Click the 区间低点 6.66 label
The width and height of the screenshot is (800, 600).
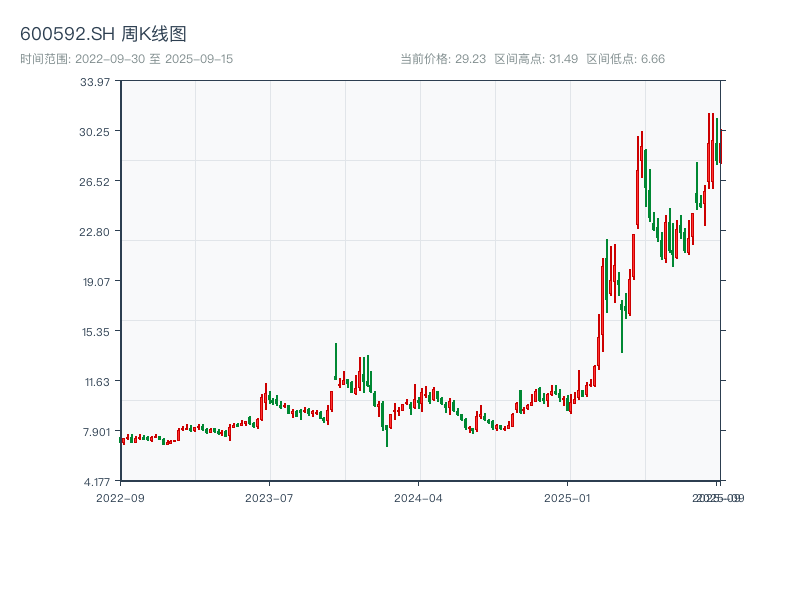point(626,59)
